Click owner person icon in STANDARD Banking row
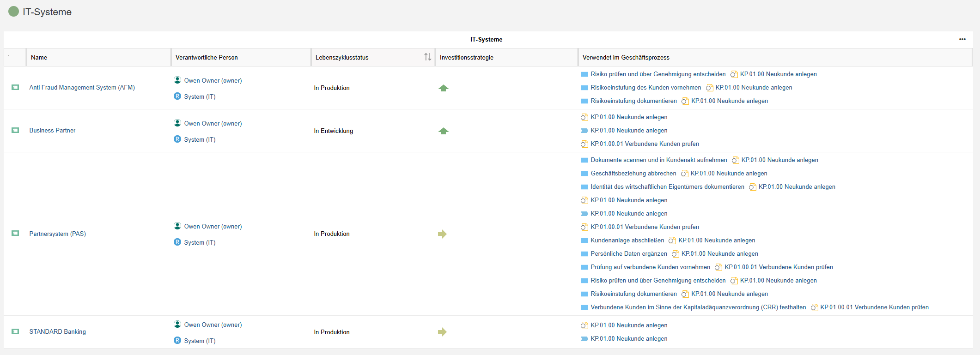The height and width of the screenshot is (355, 980). tap(177, 324)
